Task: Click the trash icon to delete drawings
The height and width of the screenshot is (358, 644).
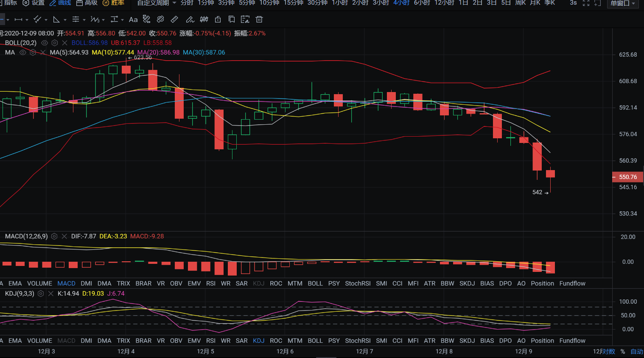Action: (259, 20)
